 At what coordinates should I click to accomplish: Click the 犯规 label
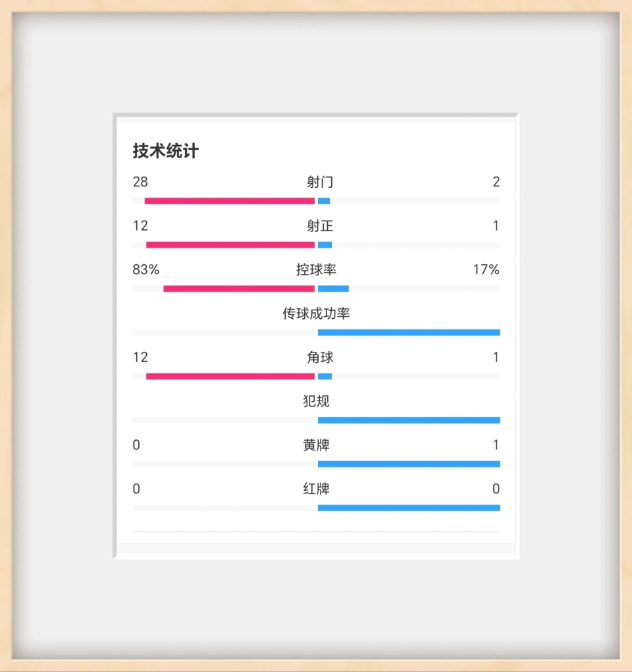[x=316, y=401]
